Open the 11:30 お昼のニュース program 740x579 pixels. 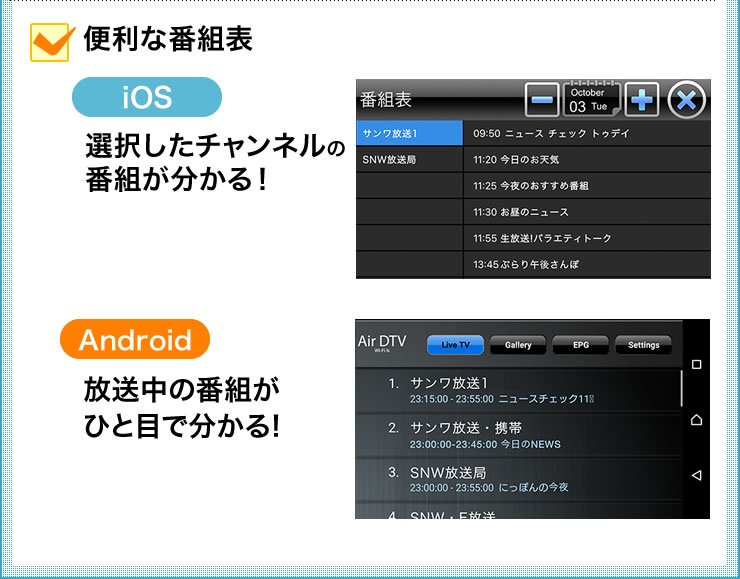(587, 212)
